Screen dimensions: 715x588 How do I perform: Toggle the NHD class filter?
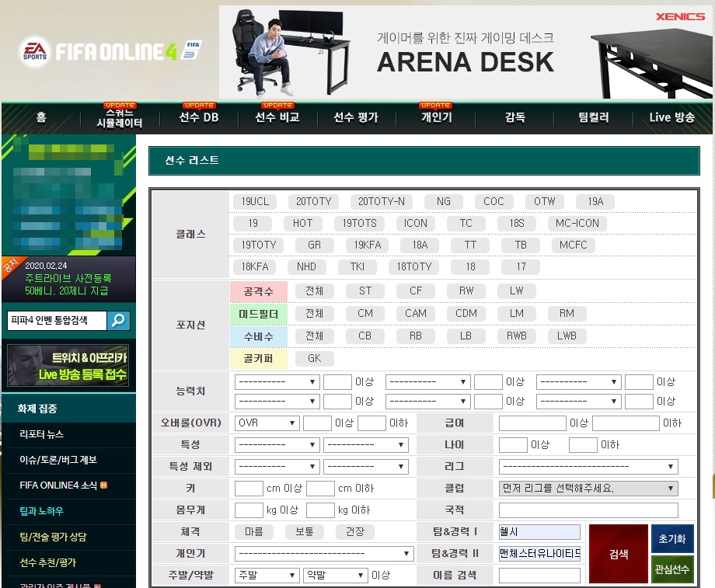click(306, 266)
